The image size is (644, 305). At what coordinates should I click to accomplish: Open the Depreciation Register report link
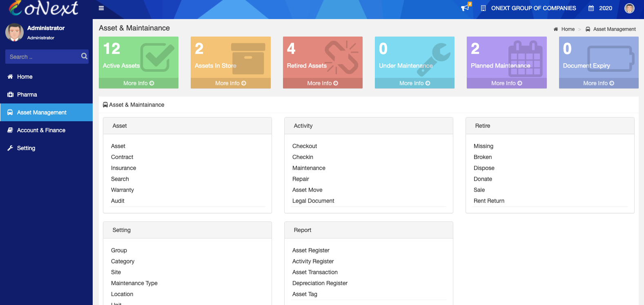[320, 283]
